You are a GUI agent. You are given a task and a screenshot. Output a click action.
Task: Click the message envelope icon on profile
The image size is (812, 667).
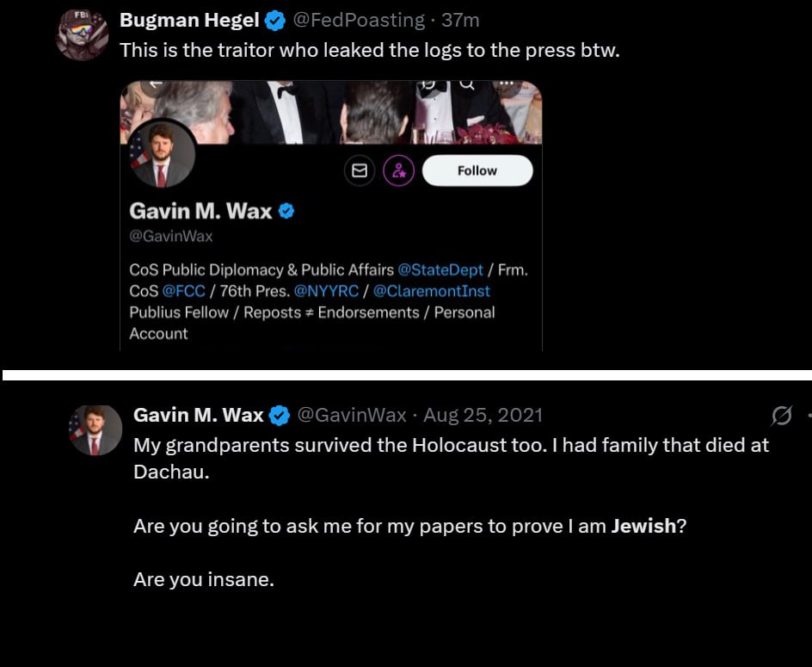coord(360,171)
